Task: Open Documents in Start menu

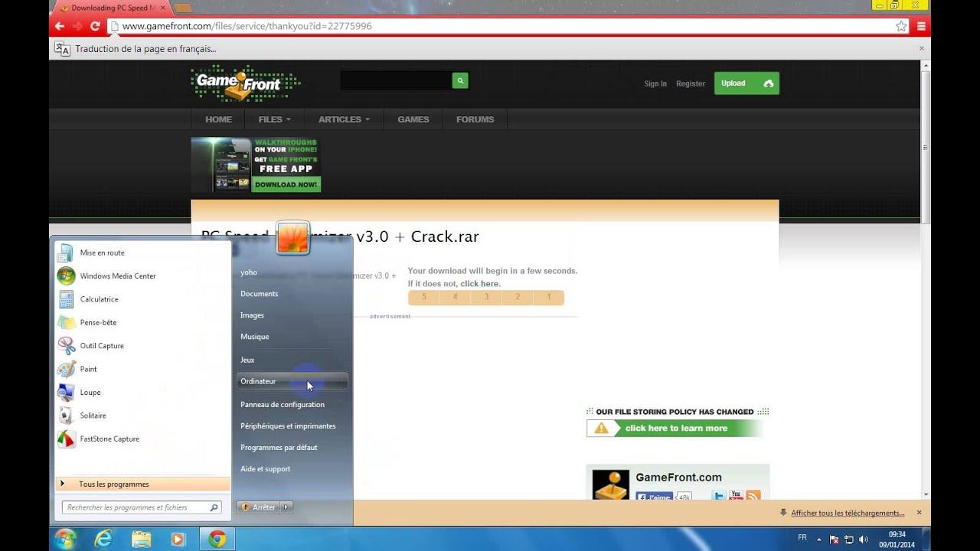Action: pos(292,294)
